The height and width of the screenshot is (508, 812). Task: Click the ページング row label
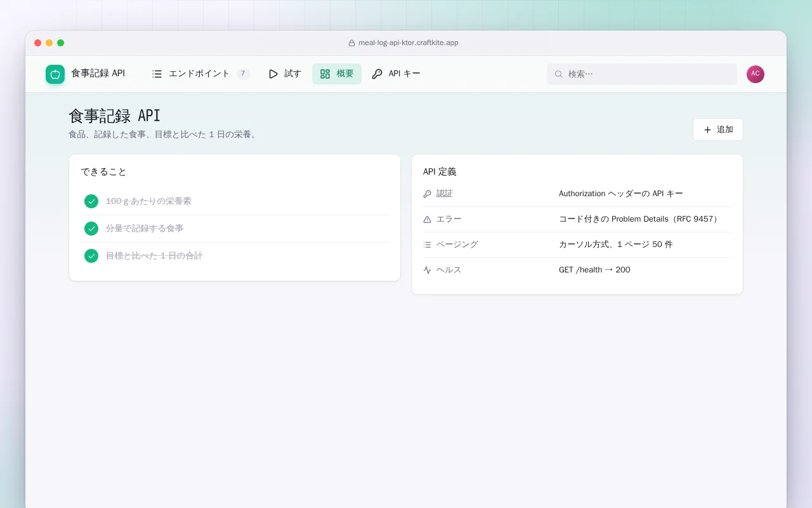click(457, 244)
